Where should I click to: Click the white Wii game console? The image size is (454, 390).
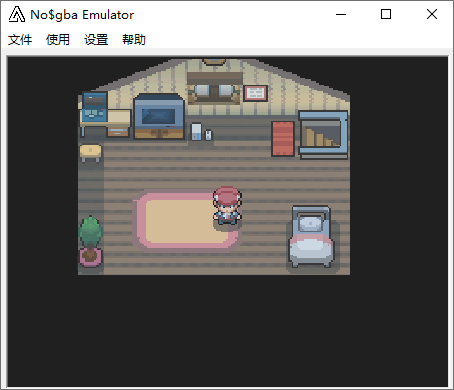(196, 131)
